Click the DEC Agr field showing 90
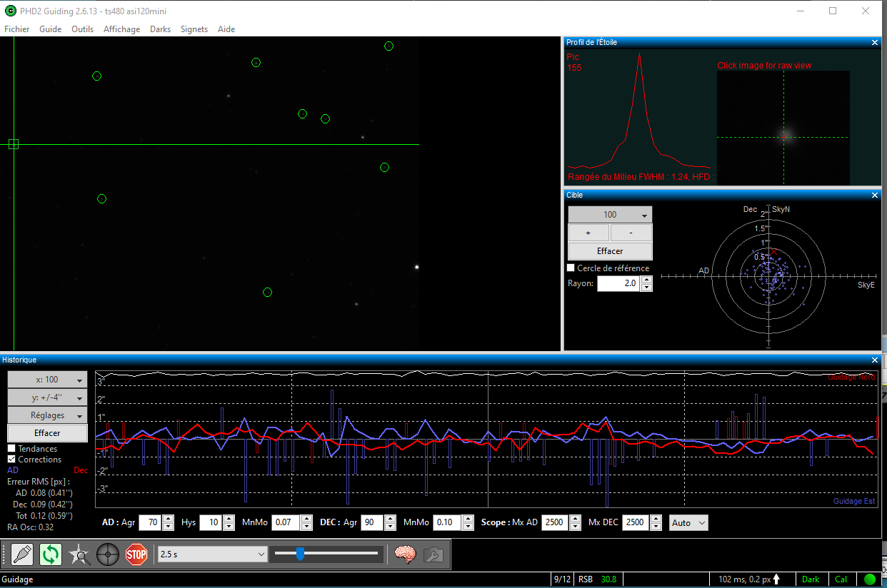This screenshot has width=887, height=588. coord(372,523)
